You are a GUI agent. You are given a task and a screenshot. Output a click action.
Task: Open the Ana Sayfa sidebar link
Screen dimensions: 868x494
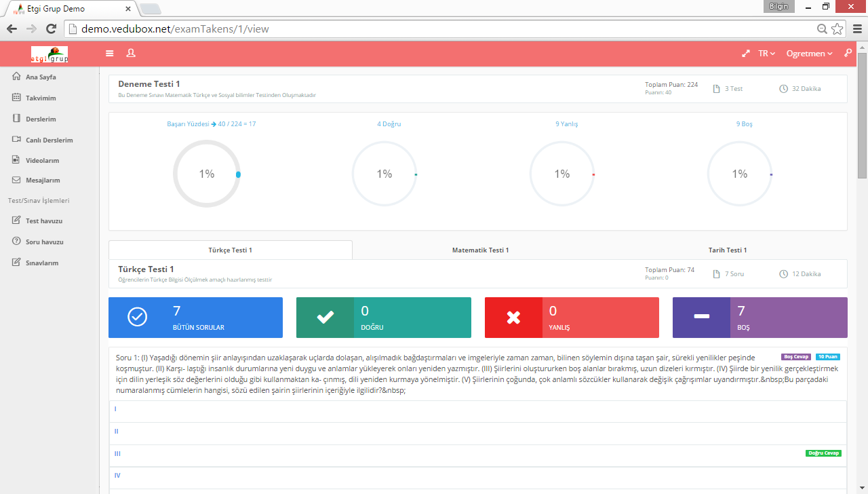point(41,77)
